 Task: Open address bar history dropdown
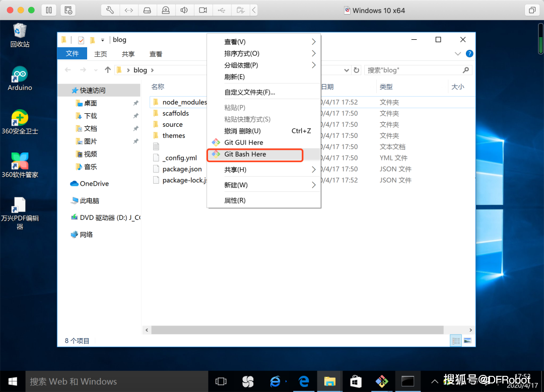click(346, 70)
